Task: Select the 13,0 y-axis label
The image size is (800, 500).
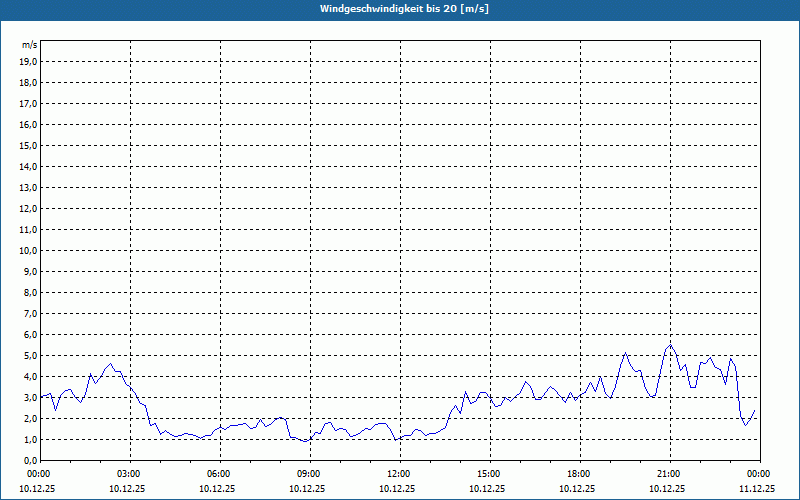Action: pyautogui.click(x=29, y=187)
